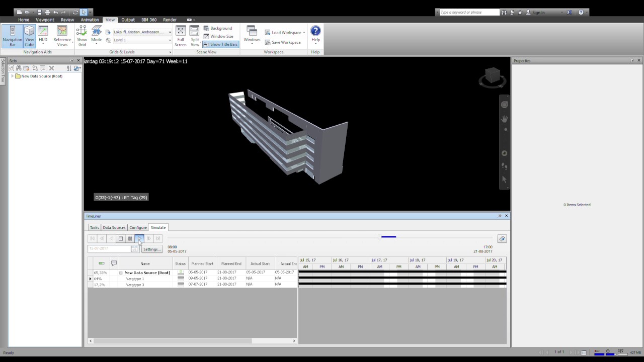This screenshot has width=644, height=362.
Task: Switch to TimeLiner Configure tab
Action: pos(138,227)
